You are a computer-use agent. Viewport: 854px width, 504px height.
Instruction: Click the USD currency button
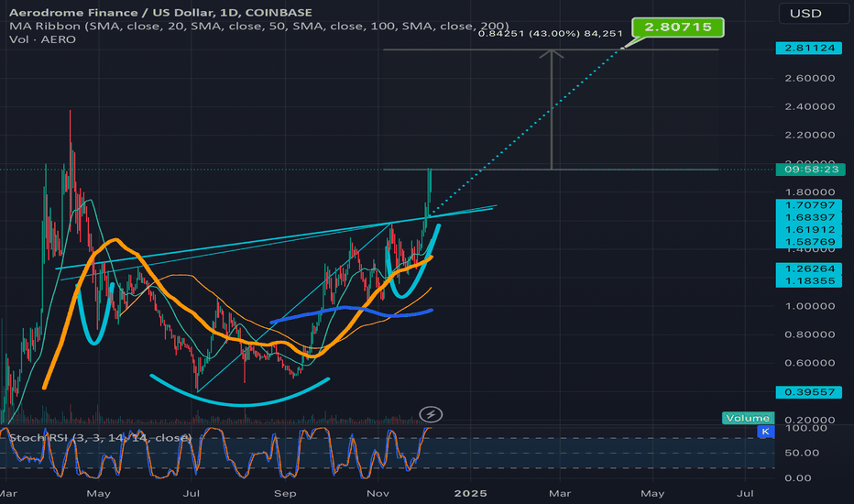click(813, 13)
